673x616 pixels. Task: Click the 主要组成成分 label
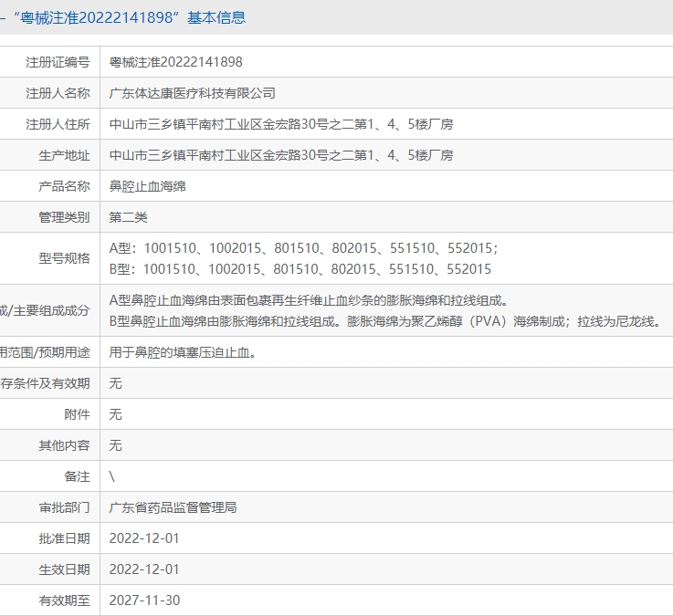point(51,310)
